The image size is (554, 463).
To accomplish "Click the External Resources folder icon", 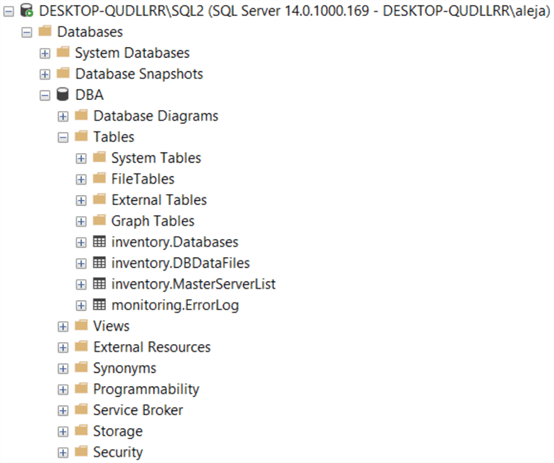I will click(x=81, y=346).
